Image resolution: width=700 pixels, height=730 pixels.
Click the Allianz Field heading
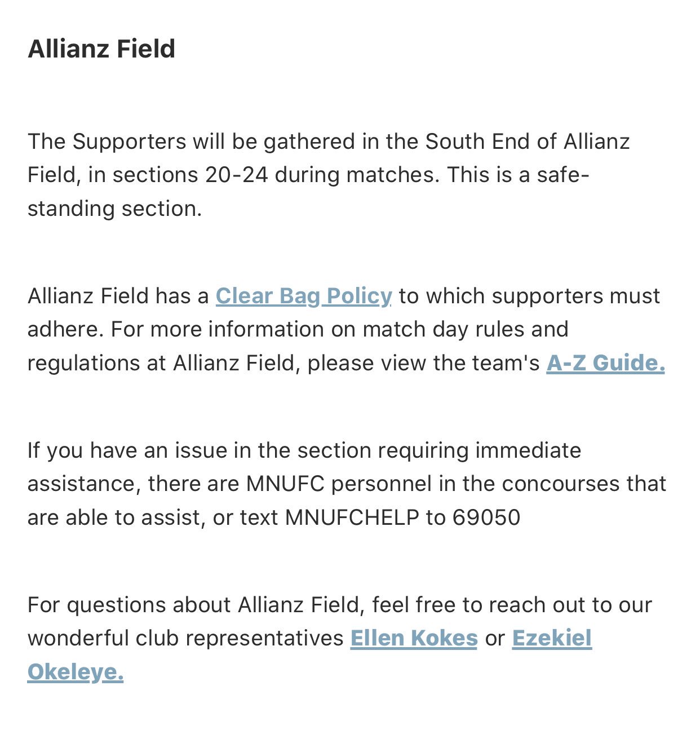coord(101,48)
